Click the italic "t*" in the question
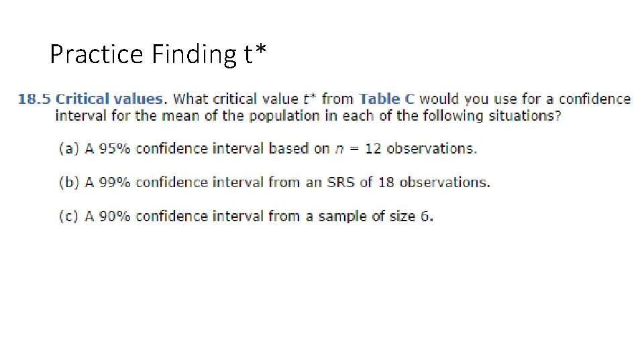The height and width of the screenshot is (362, 644). [309, 99]
